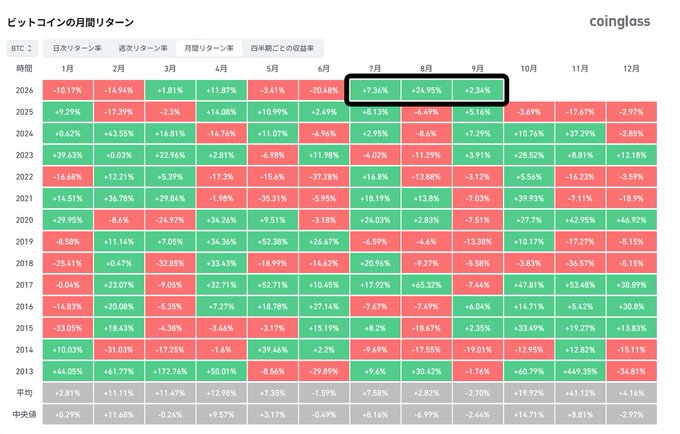Click 2022 June cell -37.28%
This screenshot has height=434, width=680.
pyautogui.click(x=324, y=177)
